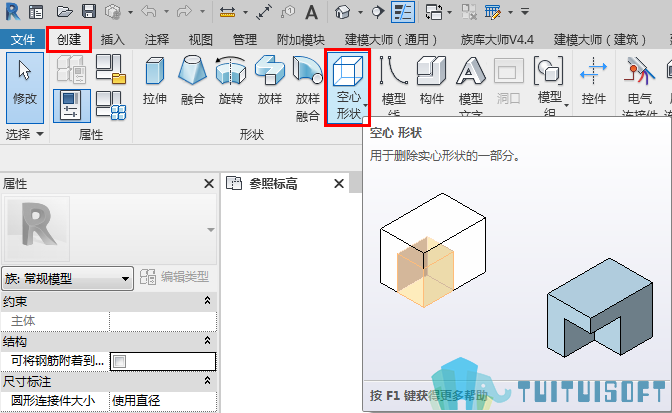Select the Model Line (模型线) tool
Viewport: 672px width, 413px height.
[393, 86]
